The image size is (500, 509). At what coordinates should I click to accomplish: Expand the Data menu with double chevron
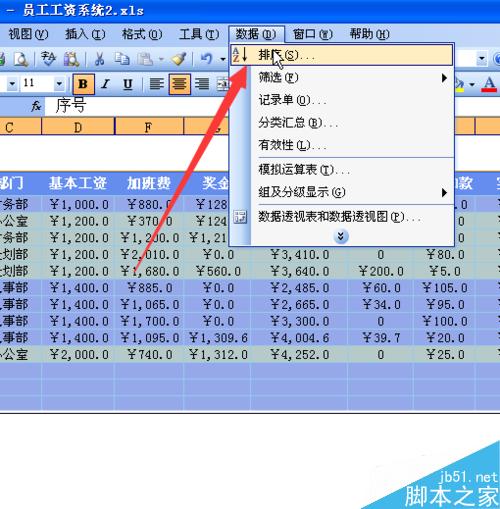point(341,236)
